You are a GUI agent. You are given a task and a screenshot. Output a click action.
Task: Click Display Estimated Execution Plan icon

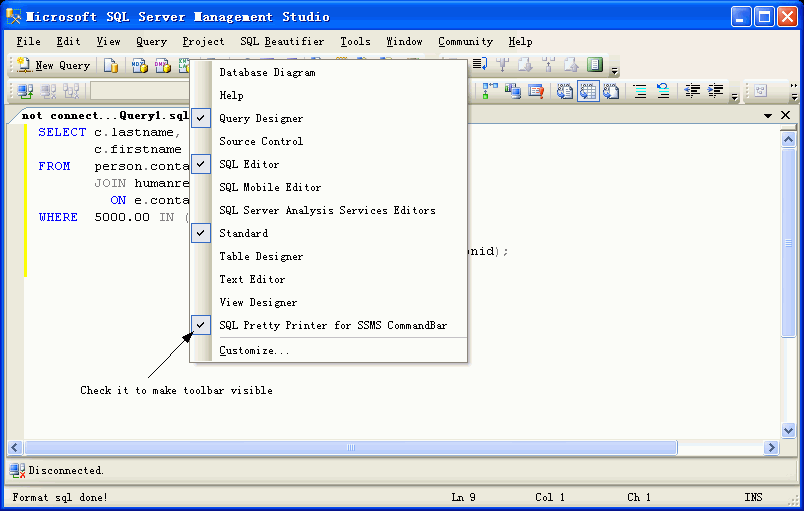(490, 91)
